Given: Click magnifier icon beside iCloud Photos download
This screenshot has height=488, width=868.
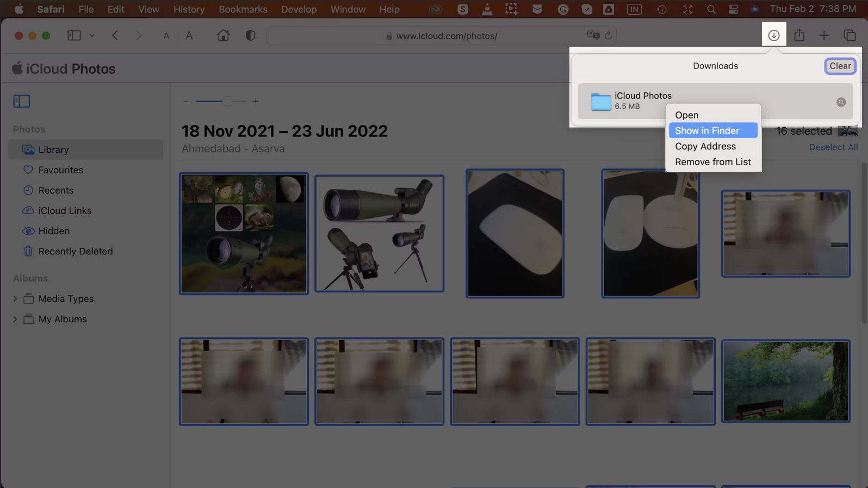Looking at the screenshot, I should [841, 102].
